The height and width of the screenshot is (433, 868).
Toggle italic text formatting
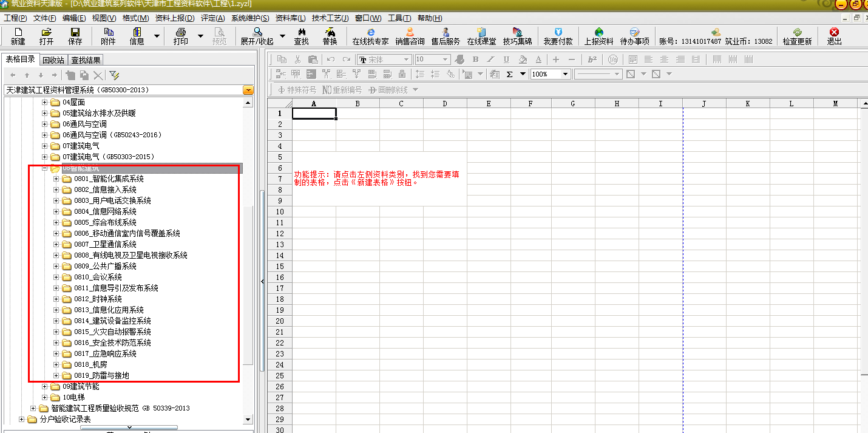tap(490, 59)
